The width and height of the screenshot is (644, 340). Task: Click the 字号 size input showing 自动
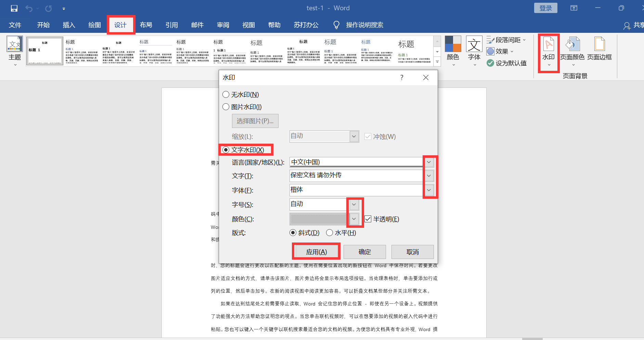tap(319, 204)
